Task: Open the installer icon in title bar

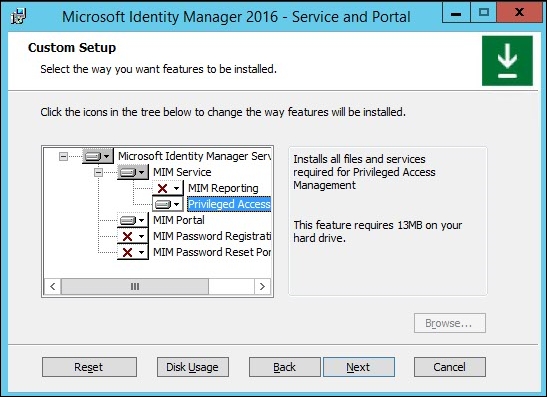Action: (18, 16)
